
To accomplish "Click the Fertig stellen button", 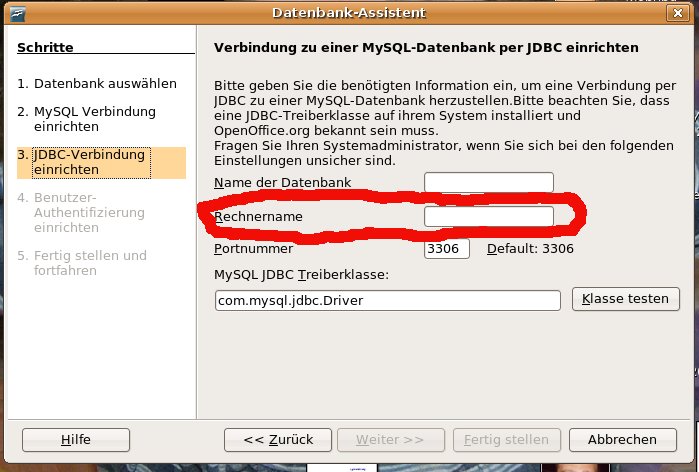I will pyautogui.click(x=507, y=440).
